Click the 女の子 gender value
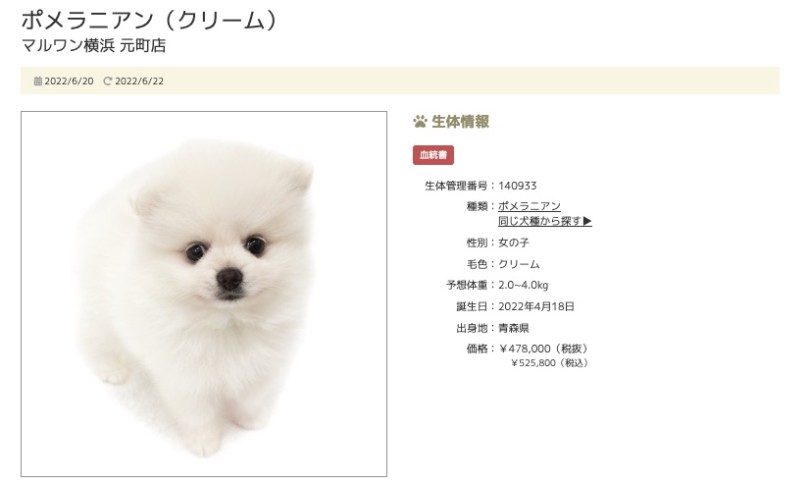The image size is (810, 485). 513,242
